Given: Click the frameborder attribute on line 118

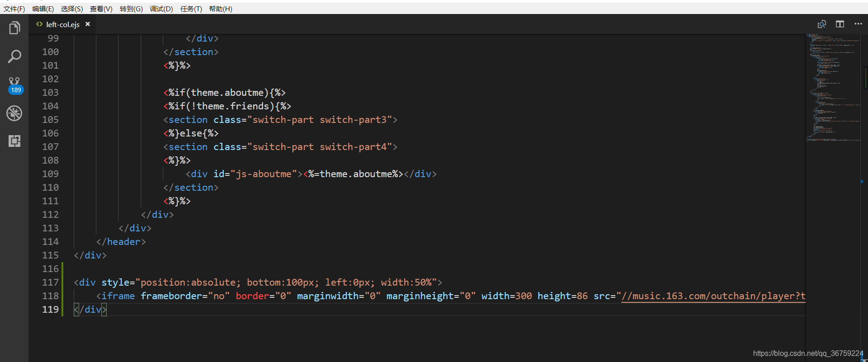Looking at the screenshot, I should (171, 296).
